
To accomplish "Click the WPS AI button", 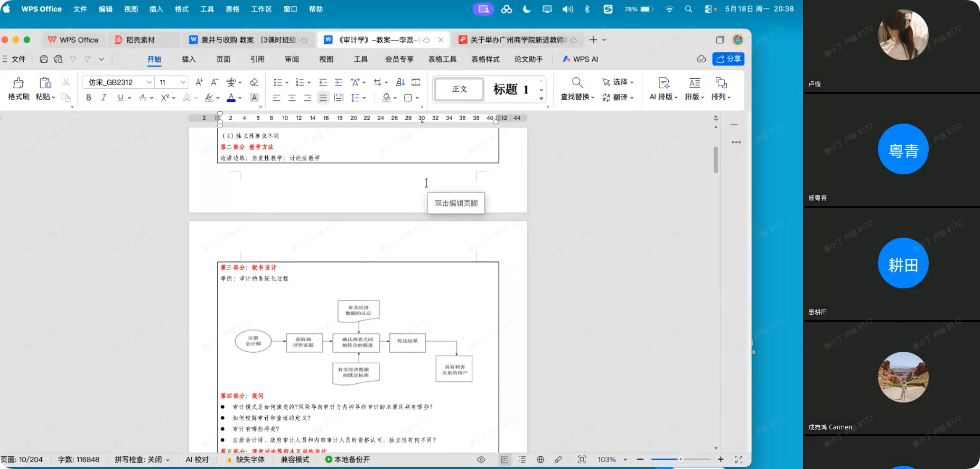I will coord(580,59).
